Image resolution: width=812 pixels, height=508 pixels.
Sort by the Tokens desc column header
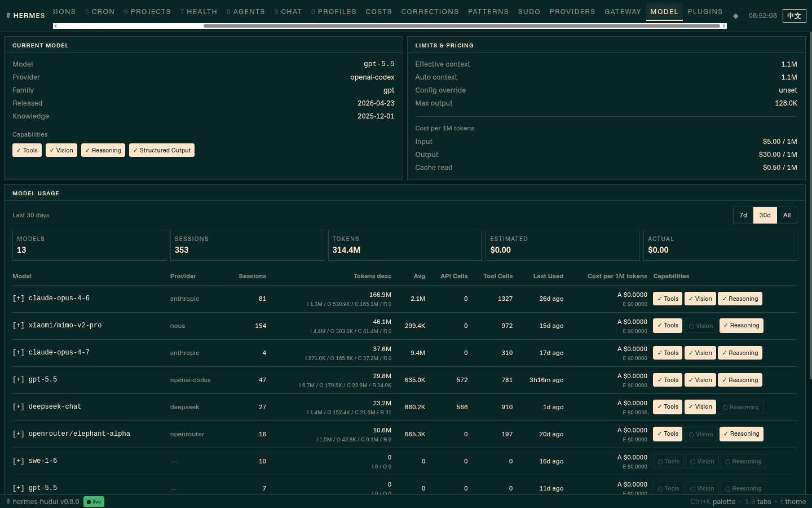point(372,276)
